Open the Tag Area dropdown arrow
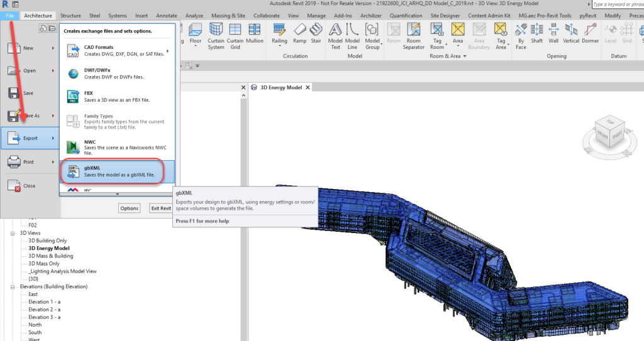The image size is (644, 341). click(x=508, y=44)
